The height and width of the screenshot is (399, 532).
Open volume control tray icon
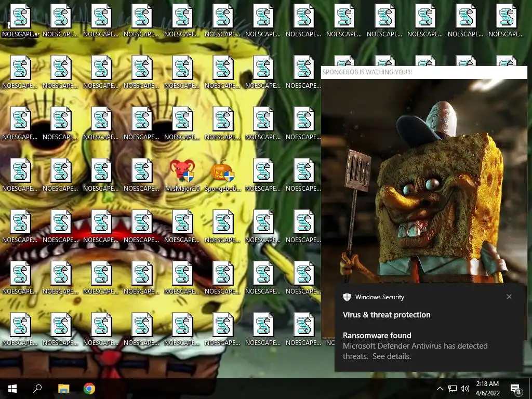click(x=465, y=389)
